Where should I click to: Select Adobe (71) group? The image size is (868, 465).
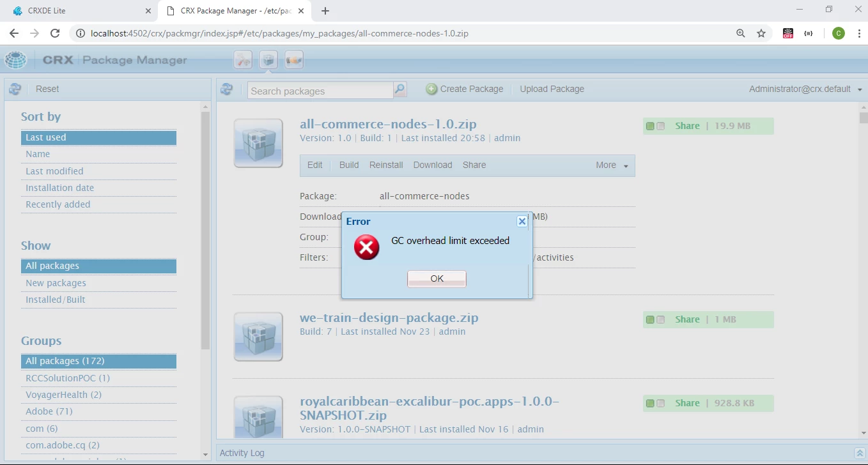(98, 411)
